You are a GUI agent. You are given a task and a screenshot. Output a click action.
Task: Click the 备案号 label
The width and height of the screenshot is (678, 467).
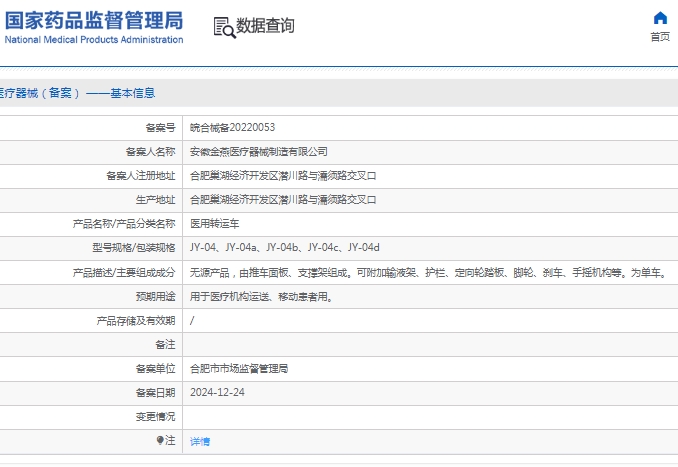[160, 128]
